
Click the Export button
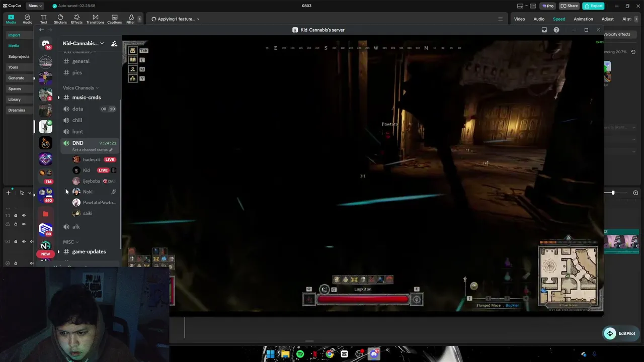[594, 6]
